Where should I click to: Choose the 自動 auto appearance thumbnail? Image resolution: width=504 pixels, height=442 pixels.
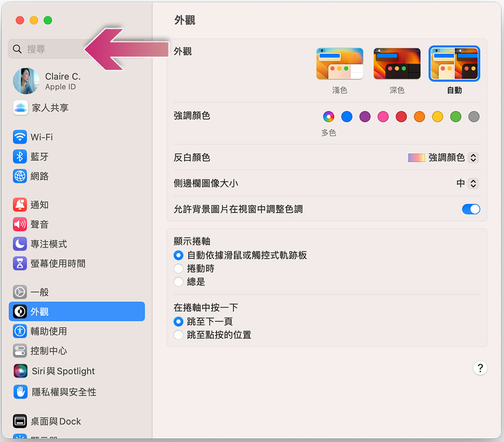point(454,64)
